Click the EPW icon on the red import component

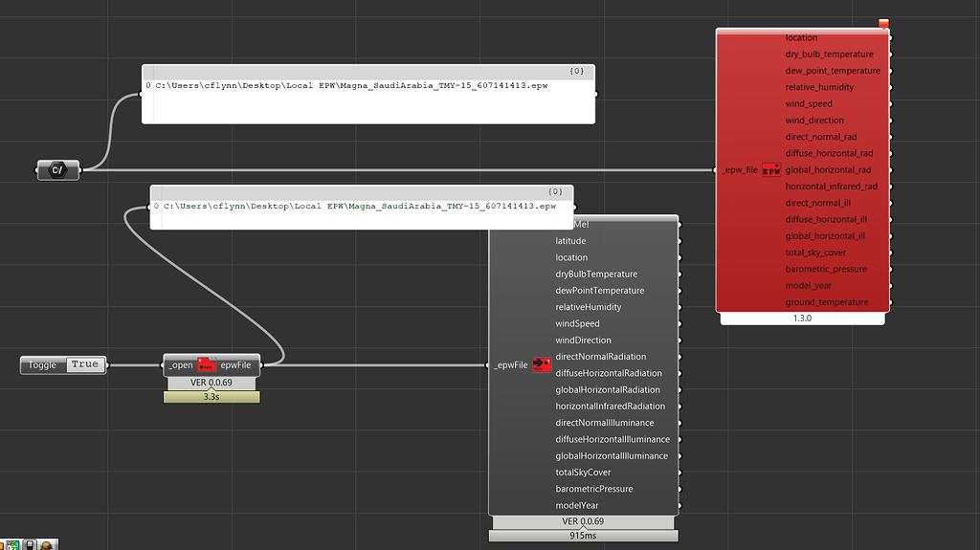click(x=771, y=170)
